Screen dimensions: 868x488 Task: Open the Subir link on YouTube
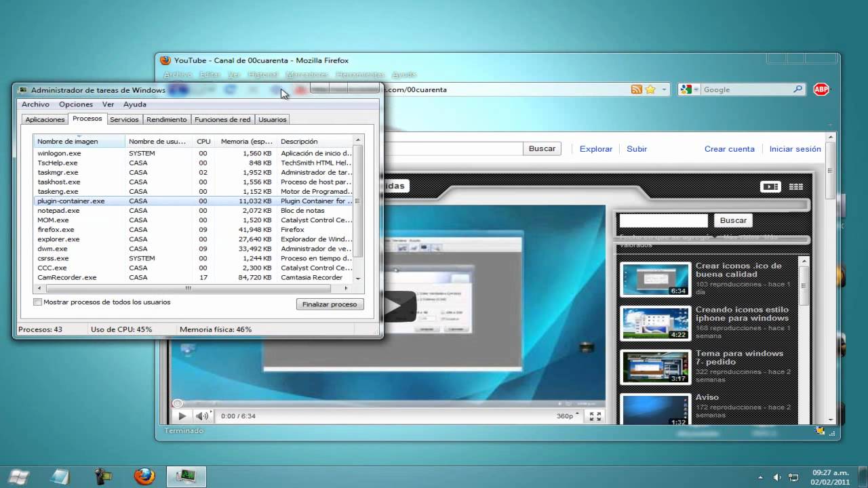point(637,149)
